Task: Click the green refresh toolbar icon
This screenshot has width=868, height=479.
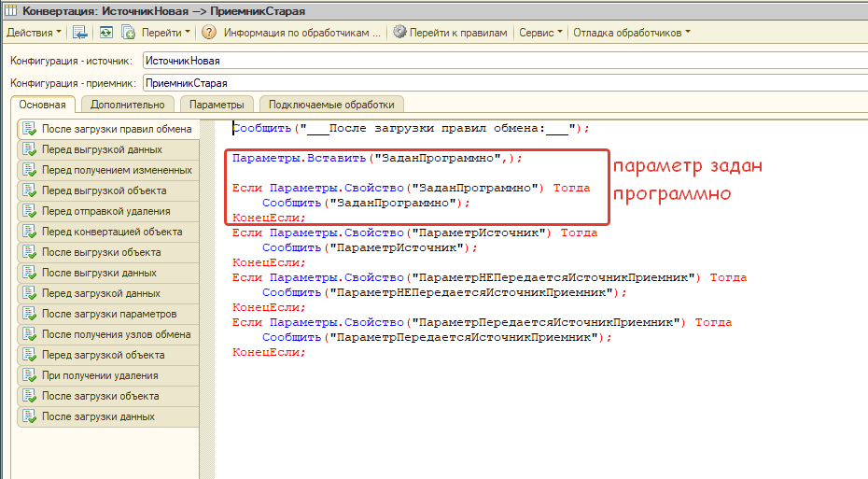Action: (105, 33)
